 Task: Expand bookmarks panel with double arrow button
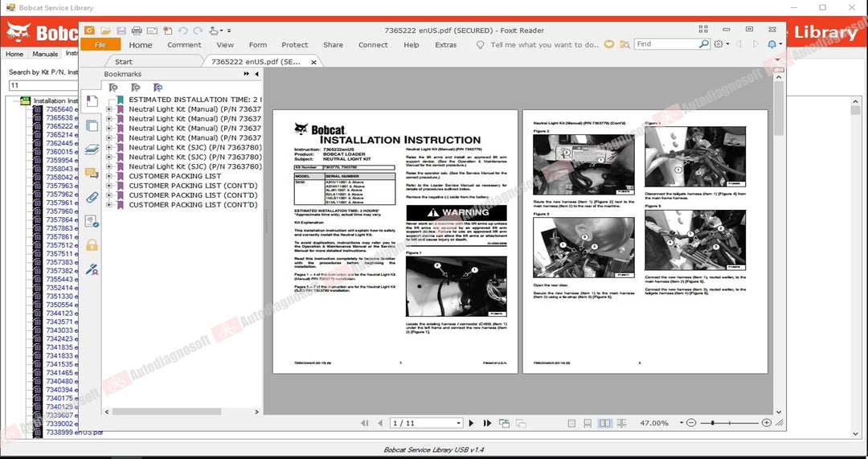pos(247,74)
